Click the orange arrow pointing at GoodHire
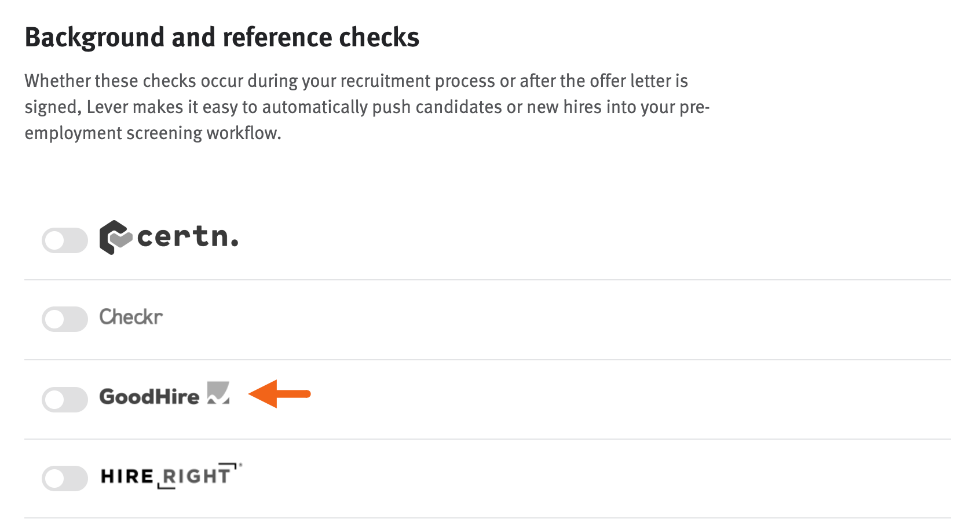The height and width of the screenshot is (526, 980). coord(280,394)
